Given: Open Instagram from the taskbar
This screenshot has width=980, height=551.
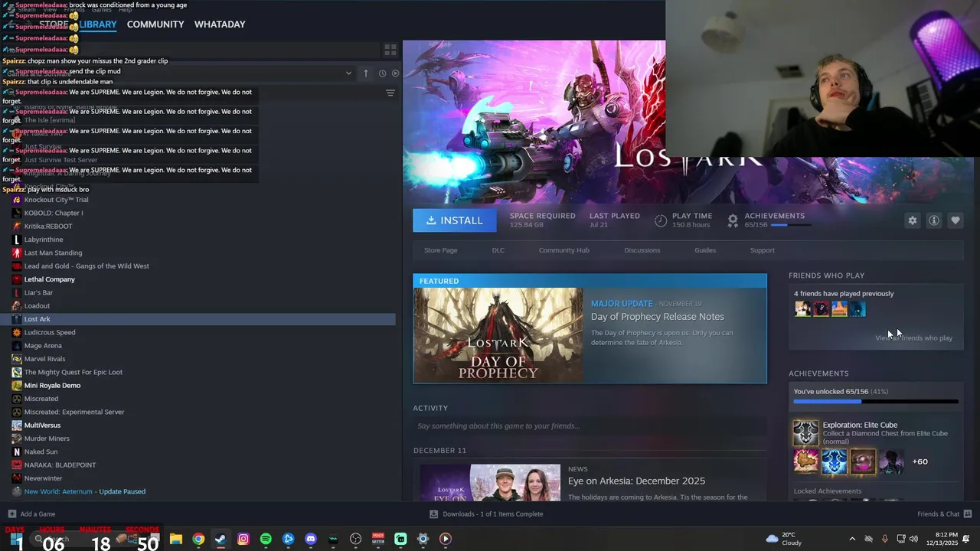Looking at the screenshot, I should 243,539.
